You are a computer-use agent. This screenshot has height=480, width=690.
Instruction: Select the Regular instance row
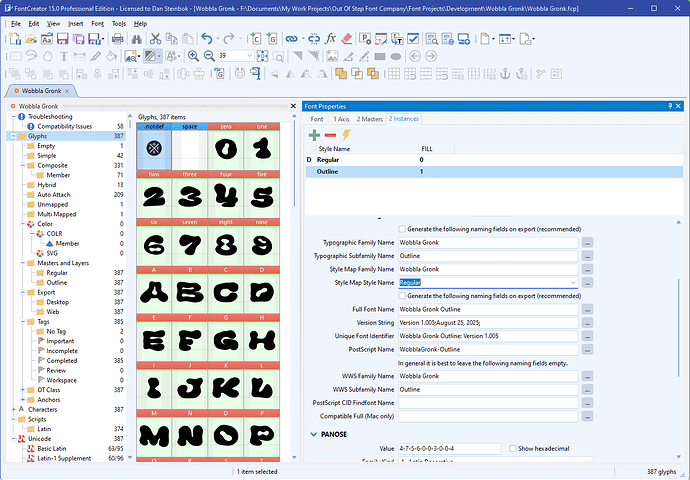(494, 160)
